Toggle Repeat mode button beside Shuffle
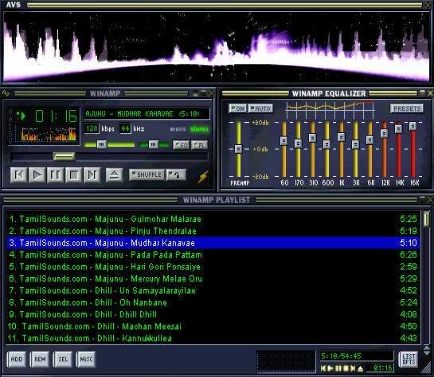Image resolution: width=434 pixels, height=377 pixels. [x=176, y=175]
